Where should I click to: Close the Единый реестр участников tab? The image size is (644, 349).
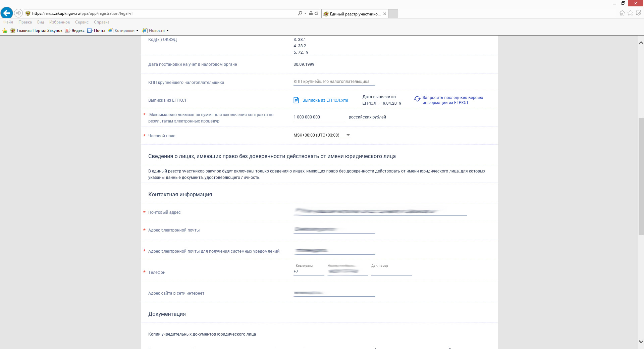[385, 14]
